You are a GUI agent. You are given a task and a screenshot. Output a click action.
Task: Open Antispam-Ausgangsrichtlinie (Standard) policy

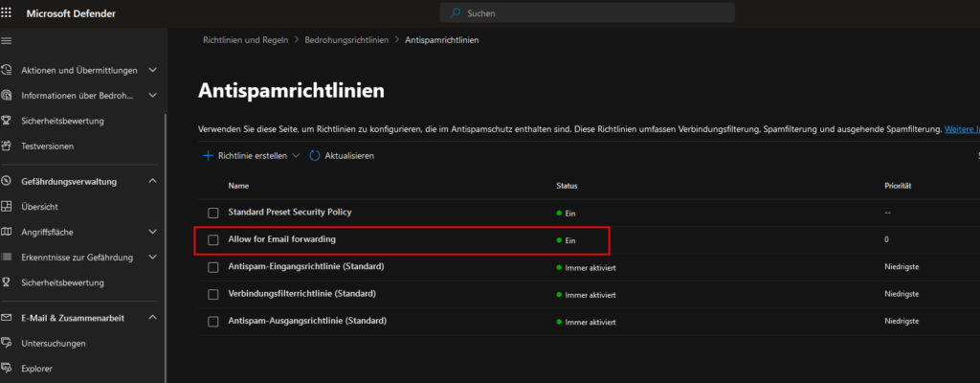point(307,321)
